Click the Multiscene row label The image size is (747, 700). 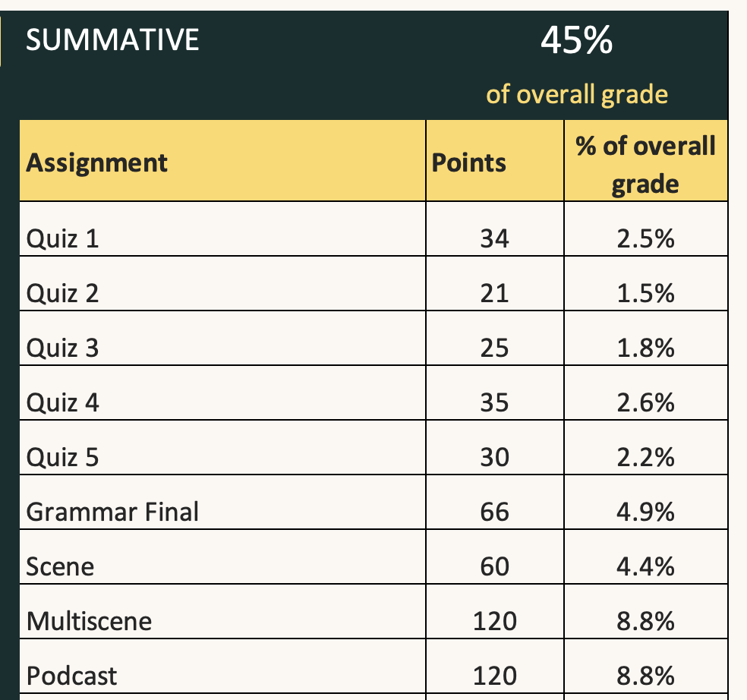89,621
